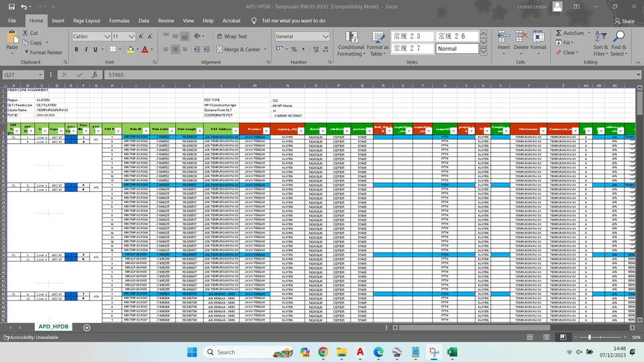Open the Clear button in Editing

click(568, 52)
